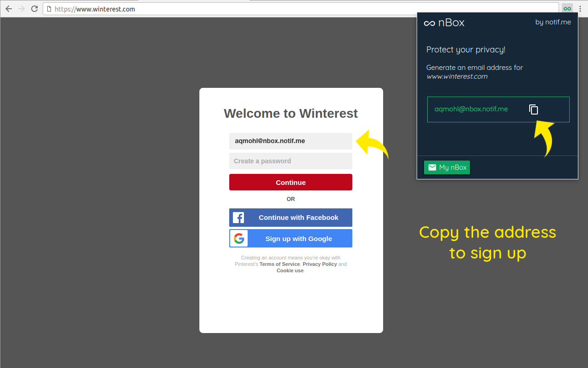588x368 pixels.
Task: Click the nBox infinity logo in the popup
Action: click(x=429, y=23)
